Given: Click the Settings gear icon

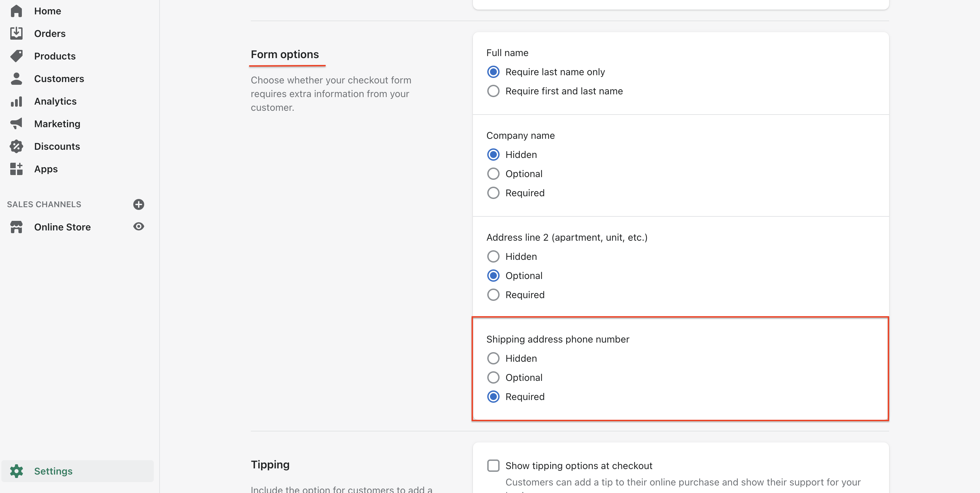Looking at the screenshot, I should coord(16,471).
